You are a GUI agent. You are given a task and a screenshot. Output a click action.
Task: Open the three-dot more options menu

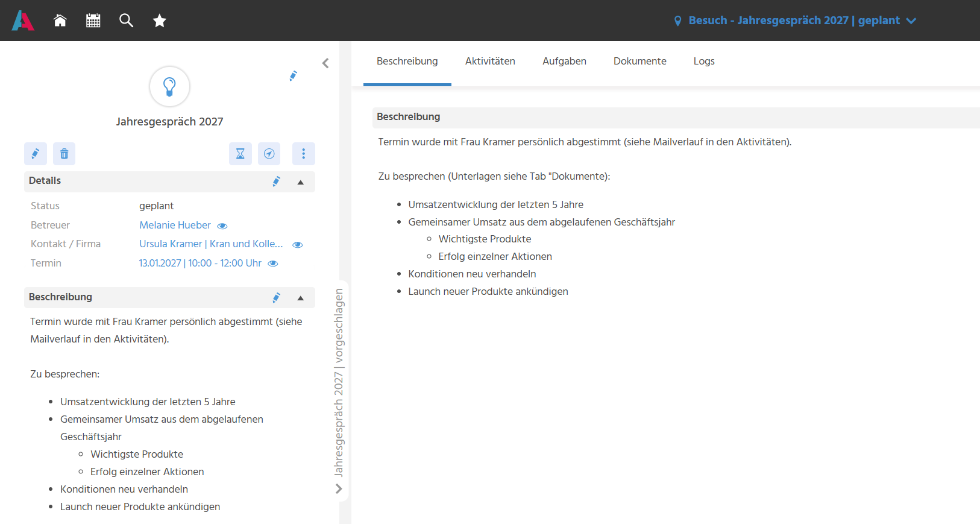click(304, 154)
